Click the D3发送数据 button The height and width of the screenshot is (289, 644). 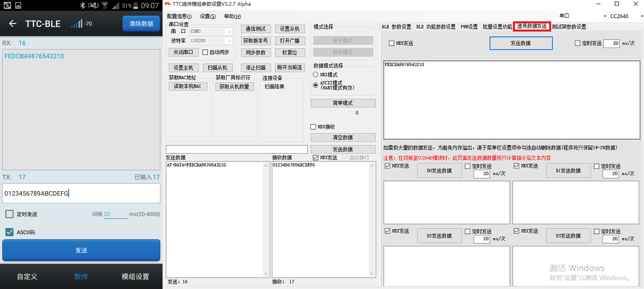click(568, 236)
